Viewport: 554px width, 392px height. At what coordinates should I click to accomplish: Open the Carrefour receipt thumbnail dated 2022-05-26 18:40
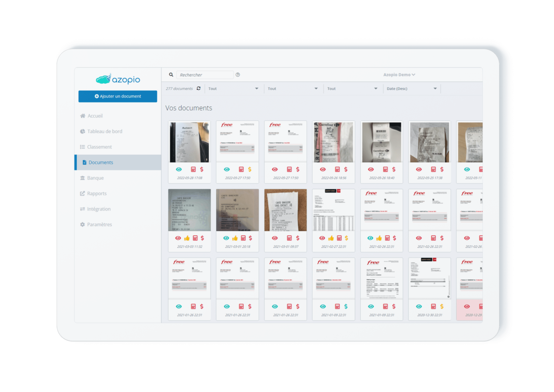382,142
